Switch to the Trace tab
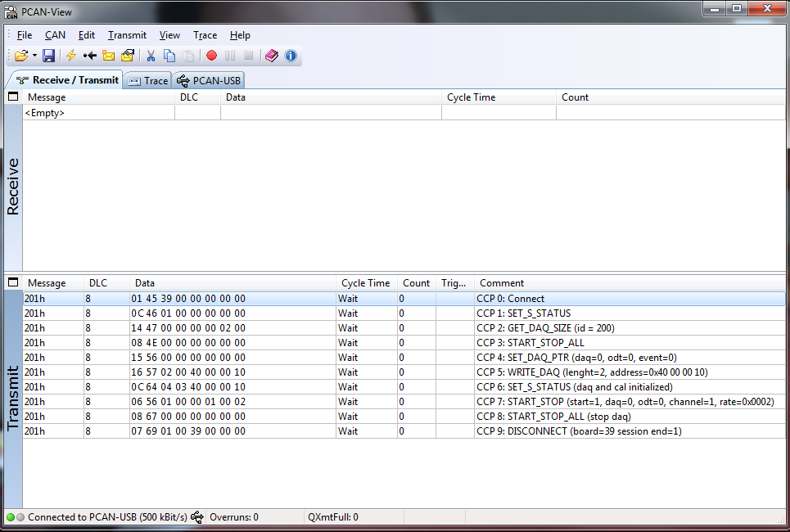This screenshot has height=532, width=790. (x=148, y=80)
